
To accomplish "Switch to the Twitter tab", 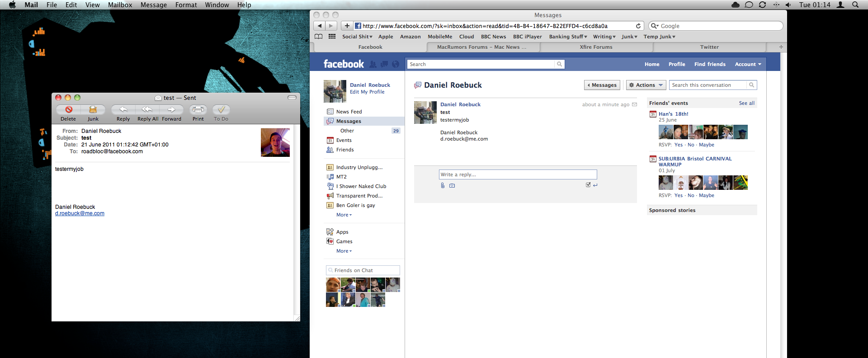I will (x=709, y=47).
